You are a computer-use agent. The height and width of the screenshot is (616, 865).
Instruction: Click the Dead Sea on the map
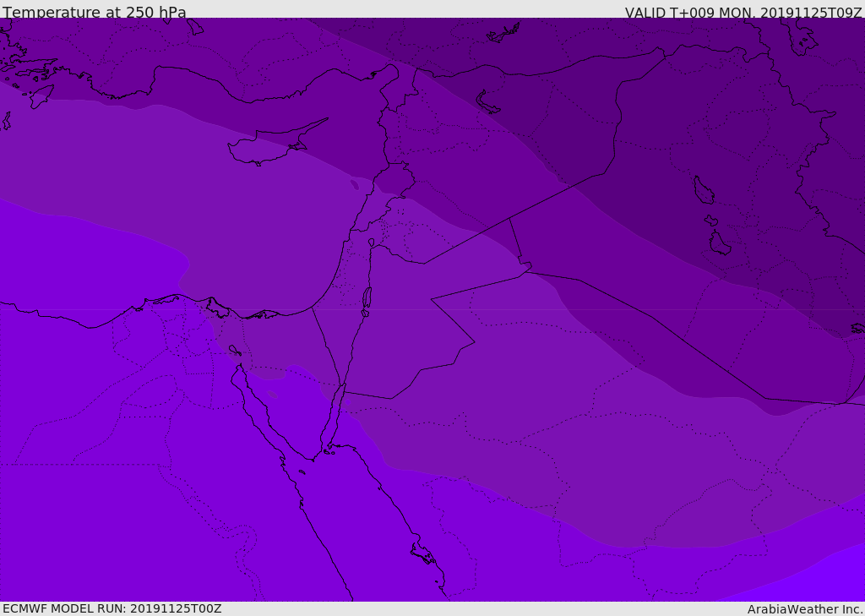pyautogui.click(x=367, y=298)
